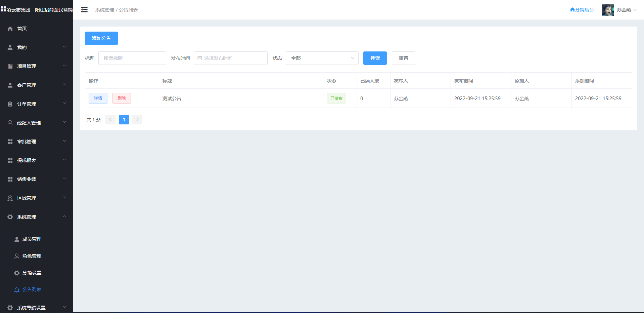The width and height of the screenshot is (644, 313).
Task: Expand the 经纪人管理 chevron
Action: pos(64,122)
